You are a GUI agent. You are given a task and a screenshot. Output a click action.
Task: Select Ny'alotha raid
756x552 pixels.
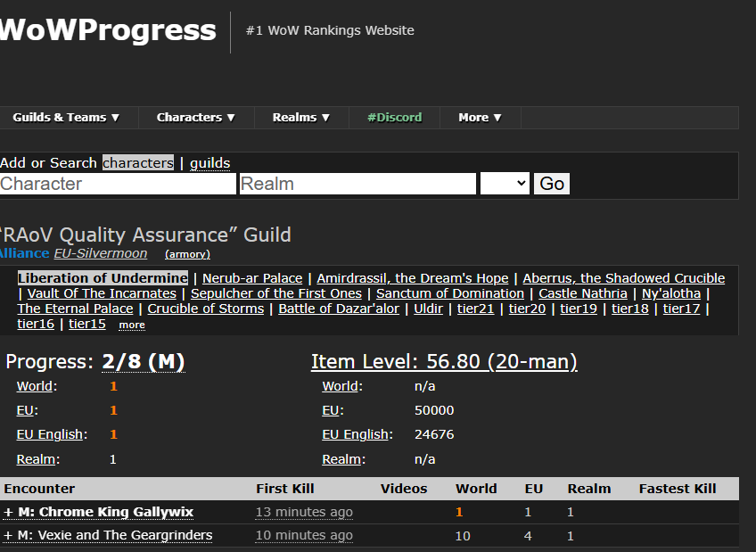coord(671,293)
